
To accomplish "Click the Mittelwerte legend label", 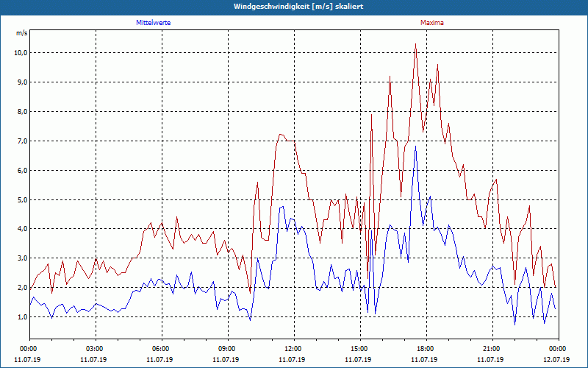I will pos(153,23).
